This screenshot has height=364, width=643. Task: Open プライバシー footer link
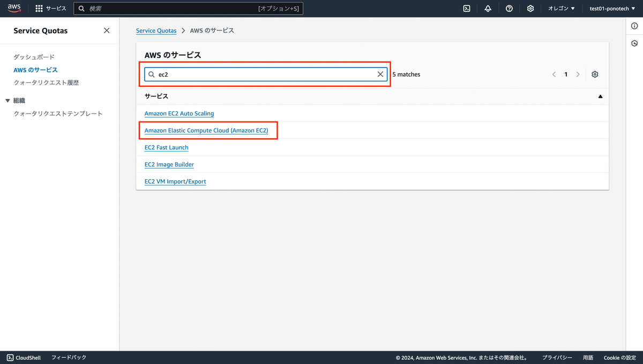tap(557, 358)
